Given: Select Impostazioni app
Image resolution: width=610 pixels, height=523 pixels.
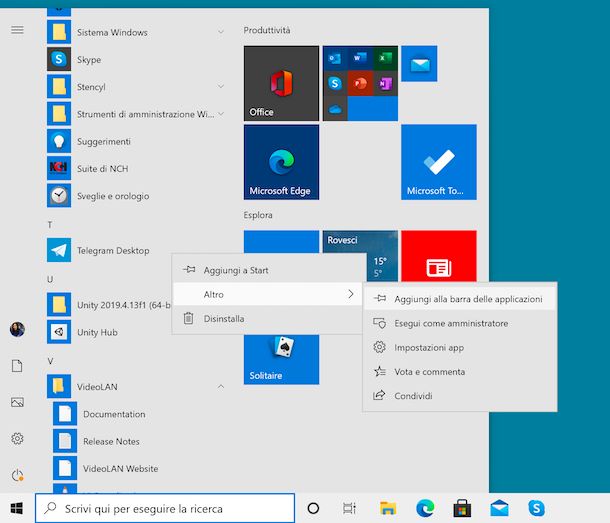Looking at the screenshot, I should click(460, 347).
